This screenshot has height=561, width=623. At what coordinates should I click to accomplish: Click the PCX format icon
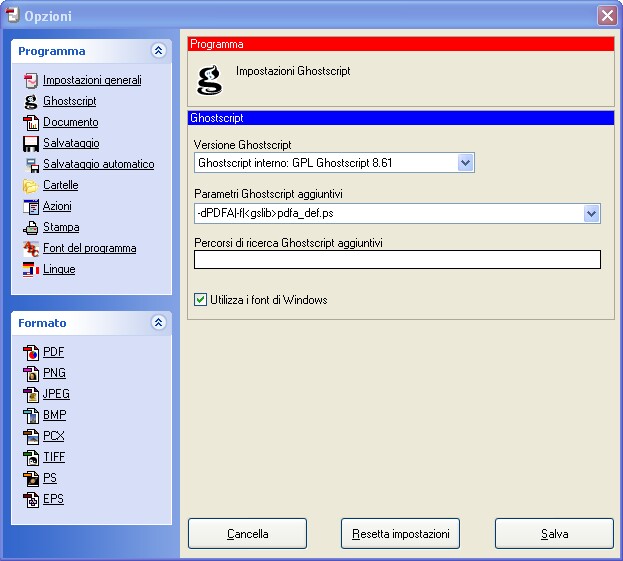[31, 437]
